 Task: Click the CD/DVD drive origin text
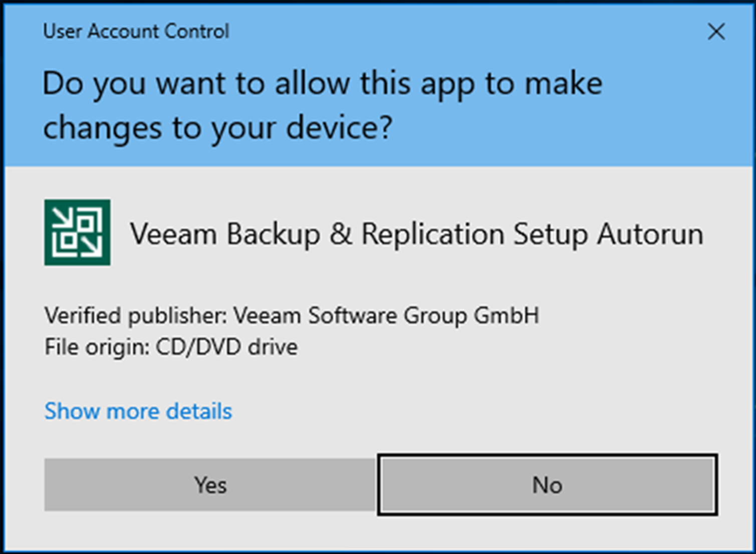(x=227, y=347)
